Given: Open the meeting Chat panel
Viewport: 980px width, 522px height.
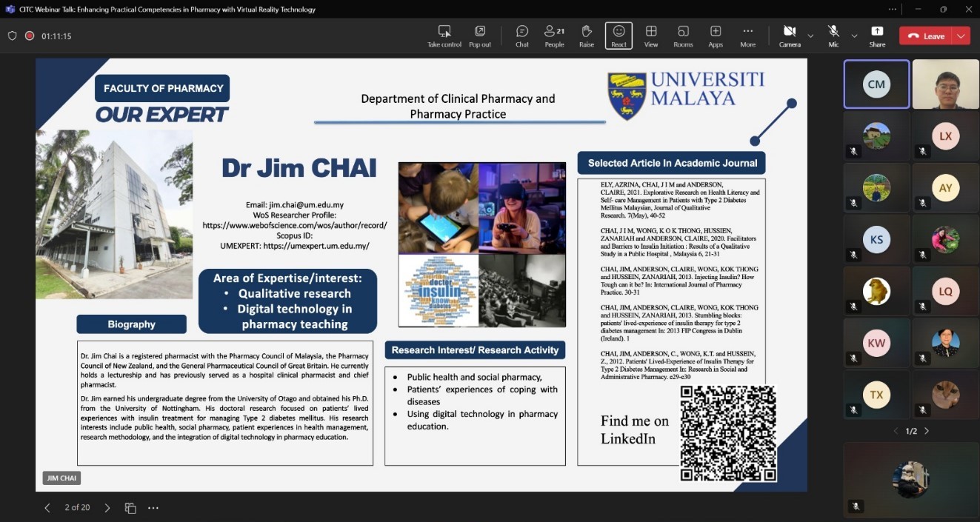Looking at the screenshot, I should point(522,36).
